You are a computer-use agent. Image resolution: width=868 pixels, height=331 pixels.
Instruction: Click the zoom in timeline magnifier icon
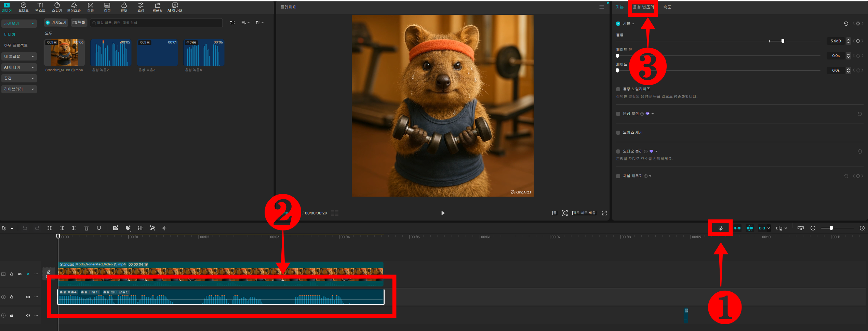tap(862, 228)
